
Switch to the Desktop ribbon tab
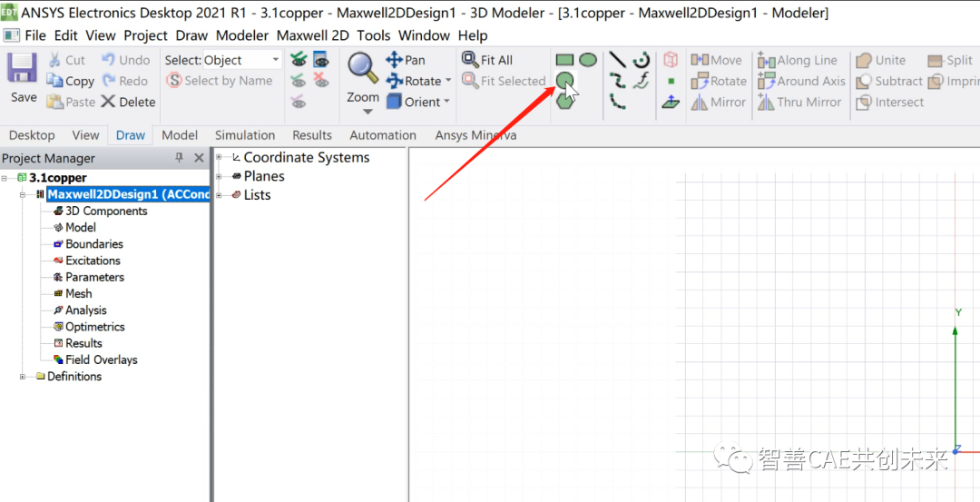[32, 135]
